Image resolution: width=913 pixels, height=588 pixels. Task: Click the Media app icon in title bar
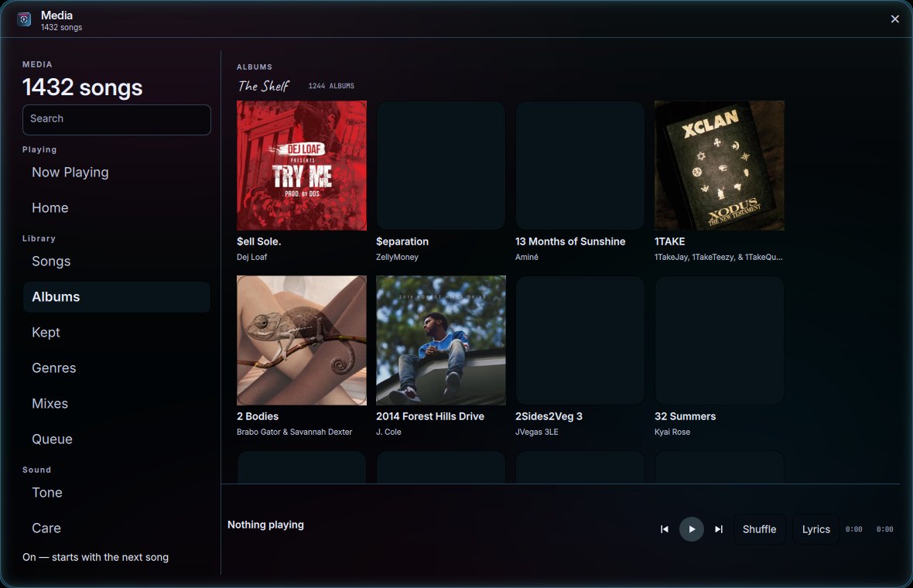tap(24, 19)
